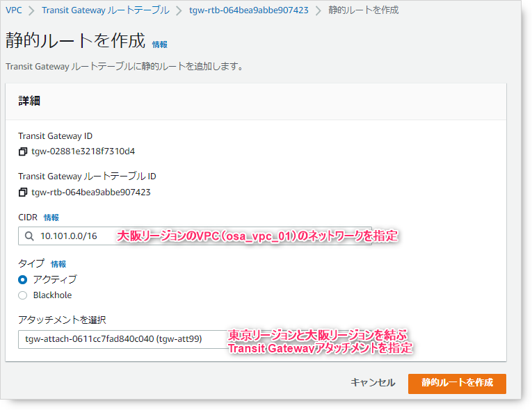Go to the Transit Gateway ルートテーブル breadcrumb
The height and width of the screenshot is (410, 532).
(x=106, y=10)
